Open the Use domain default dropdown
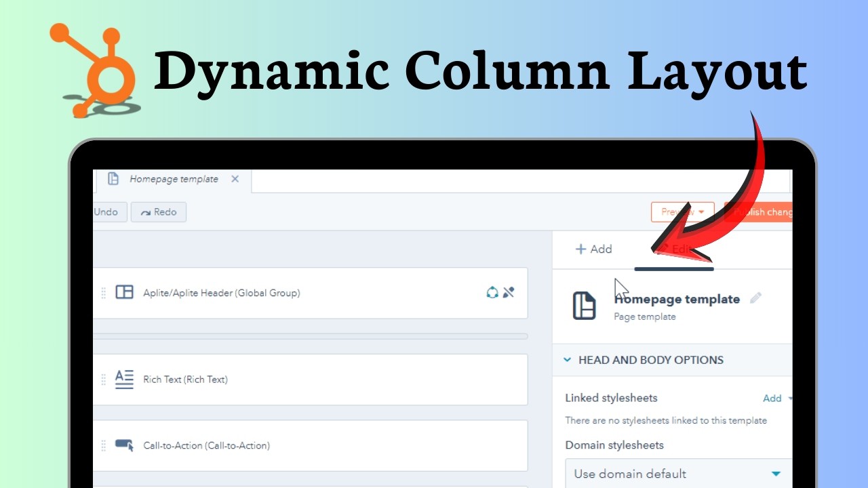Viewport: 868px width, 488px height. pos(678,474)
